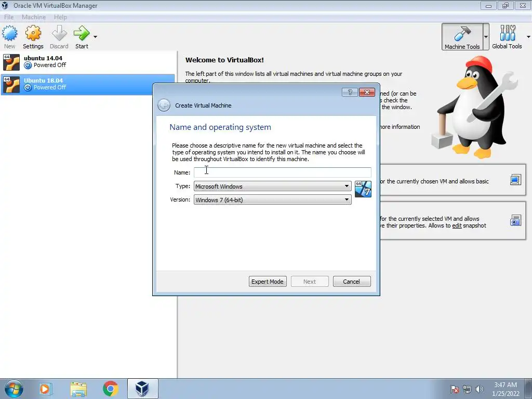Open Settings via the gear toolbar icon
Image resolution: width=532 pixels, height=399 pixels.
33,37
